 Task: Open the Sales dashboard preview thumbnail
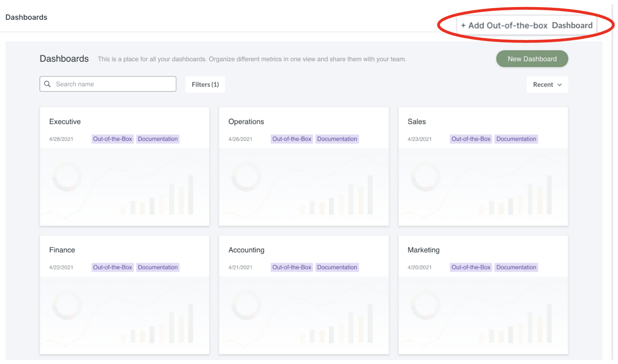click(483, 187)
